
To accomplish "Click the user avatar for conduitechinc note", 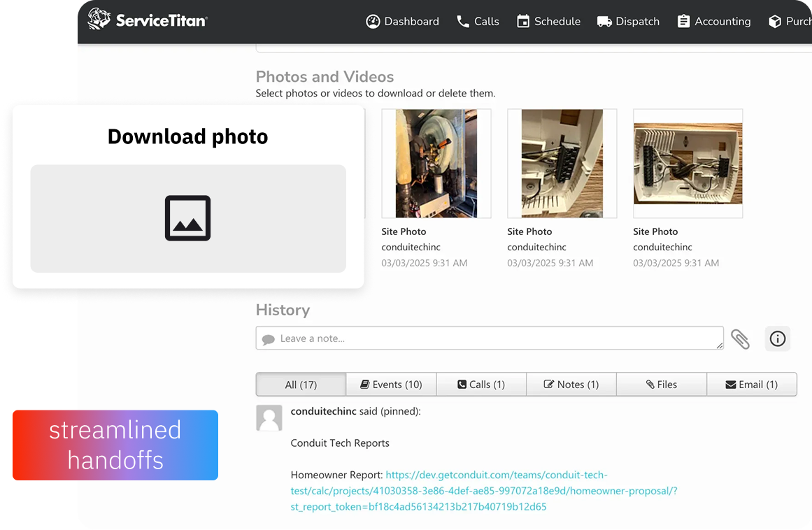I will click(269, 417).
